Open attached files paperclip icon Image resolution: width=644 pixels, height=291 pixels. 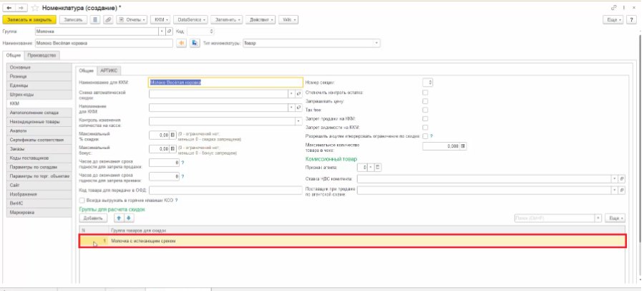[x=108, y=20]
